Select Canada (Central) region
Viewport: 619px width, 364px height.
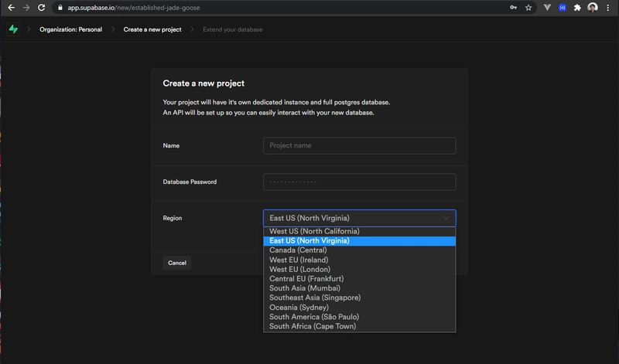pos(359,250)
